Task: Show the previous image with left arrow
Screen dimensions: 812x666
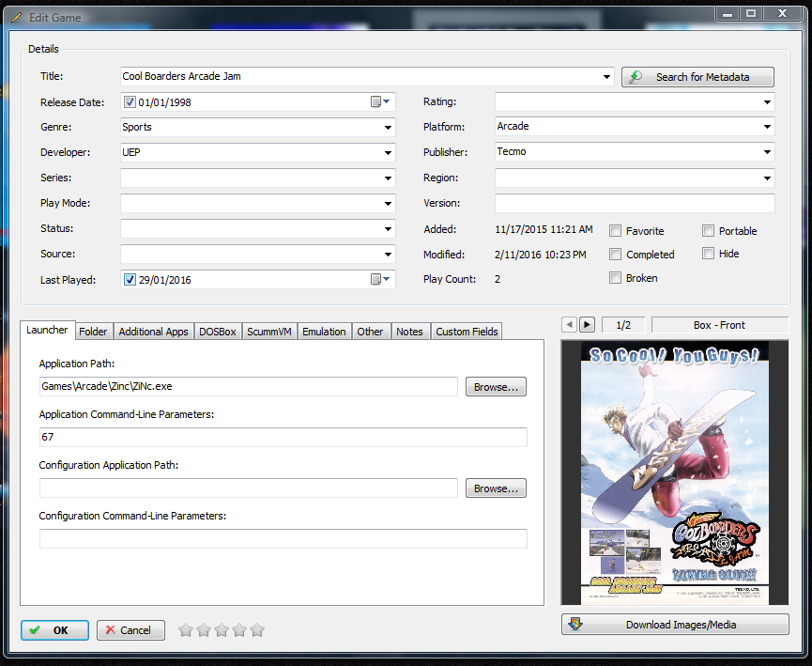Action: 569,325
